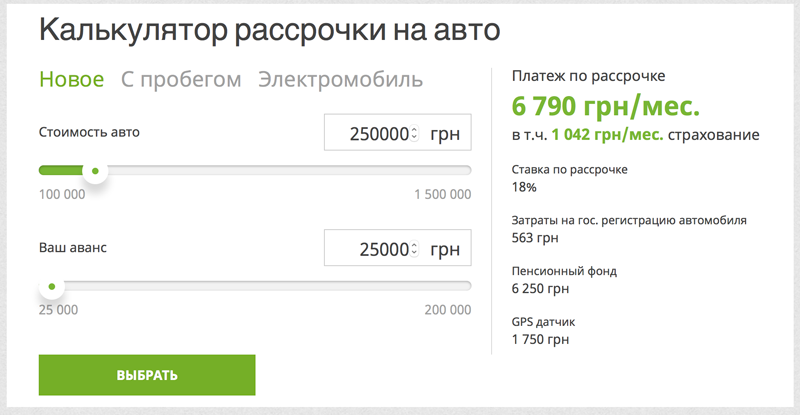
Task: Click the 100 000 minimum cost label
Action: [64, 194]
